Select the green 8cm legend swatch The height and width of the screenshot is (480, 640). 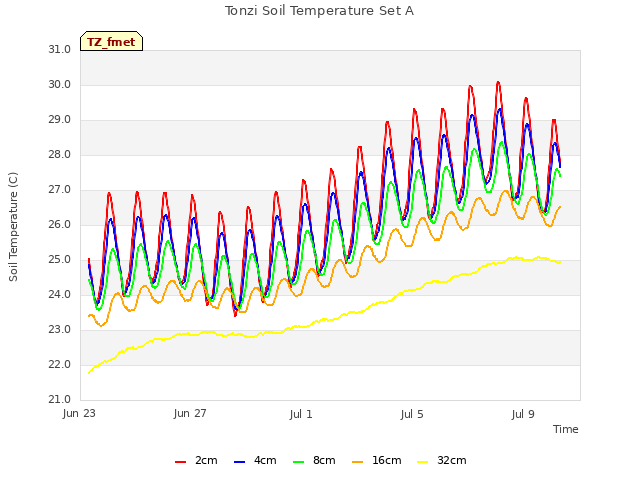tap(298, 461)
